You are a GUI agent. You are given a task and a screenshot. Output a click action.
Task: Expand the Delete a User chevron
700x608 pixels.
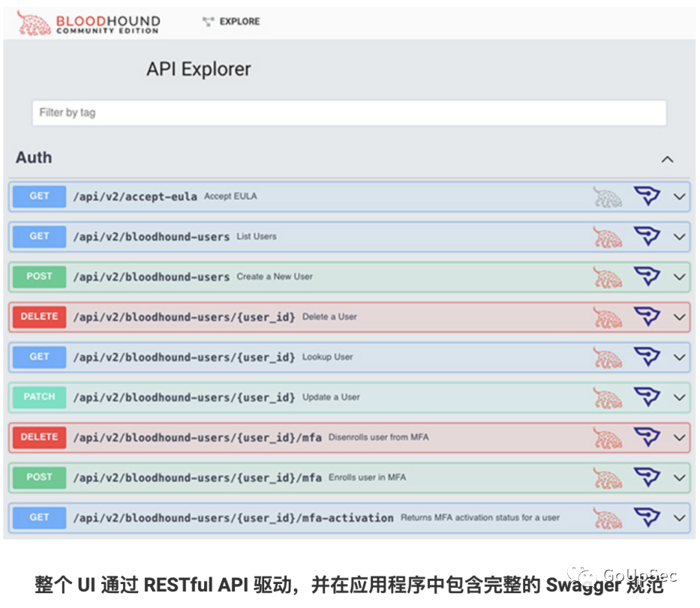[x=680, y=317]
